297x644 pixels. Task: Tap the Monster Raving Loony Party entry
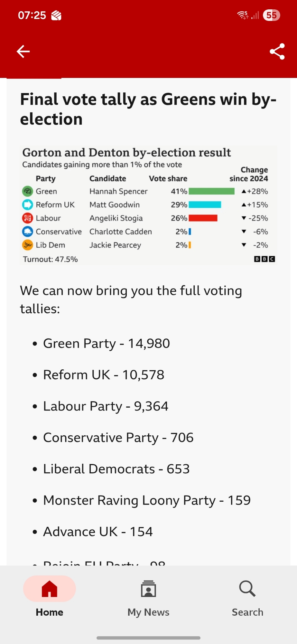[x=147, y=500]
